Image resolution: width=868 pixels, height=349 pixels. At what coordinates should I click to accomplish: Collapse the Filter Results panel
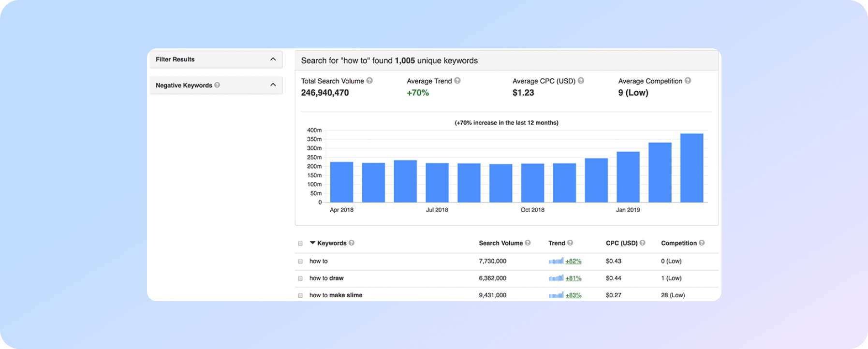pos(273,59)
